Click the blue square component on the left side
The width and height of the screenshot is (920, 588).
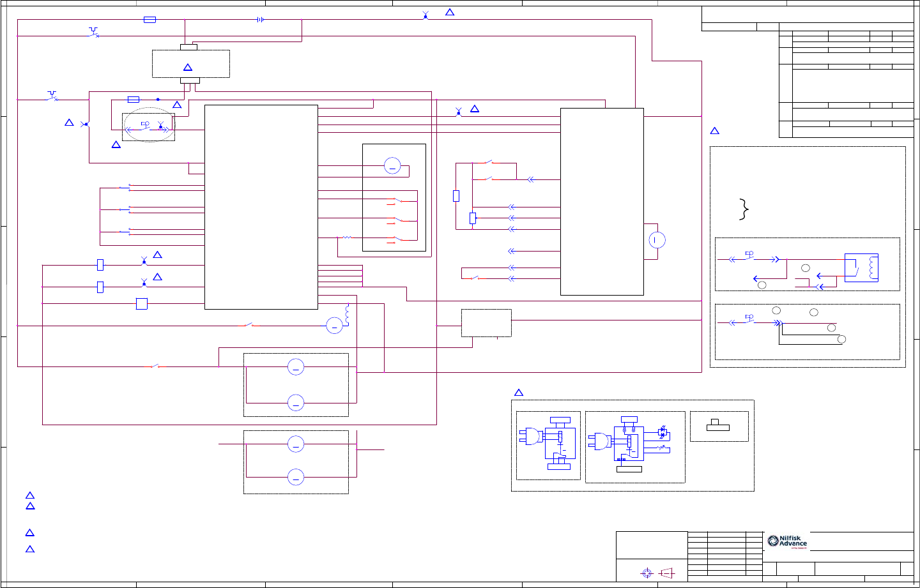tap(142, 304)
